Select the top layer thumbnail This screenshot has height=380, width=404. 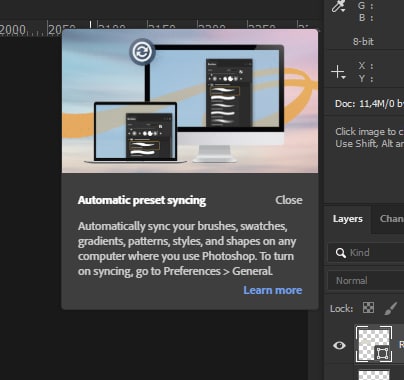tap(374, 344)
